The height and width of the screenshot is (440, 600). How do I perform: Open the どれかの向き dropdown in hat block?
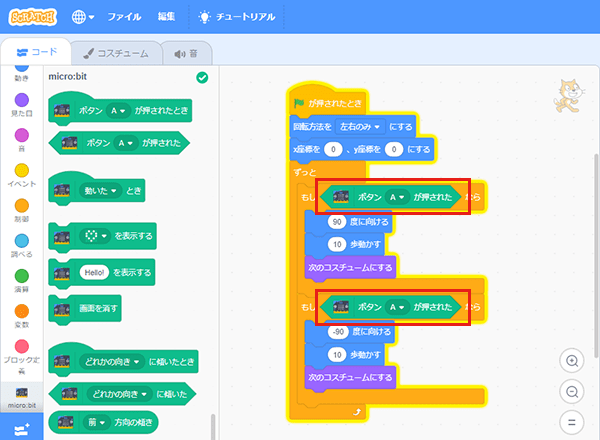point(112,362)
